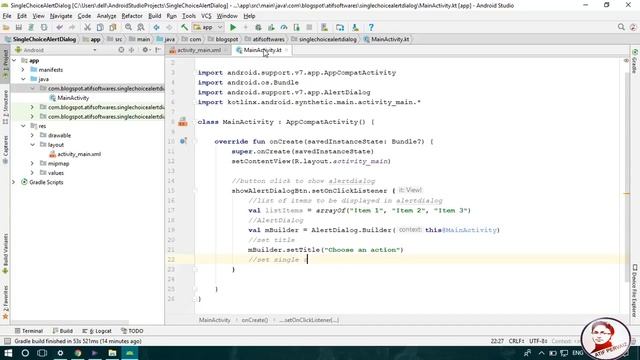Click the Search Everywhere magnifier top right
Screen dimensions: 640x360
(x=621, y=27)
